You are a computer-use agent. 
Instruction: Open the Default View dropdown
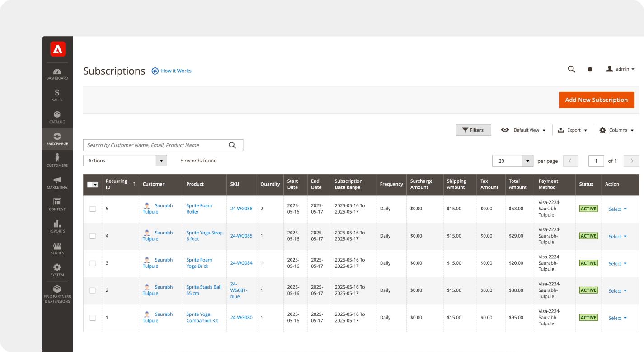click(x=523, y=130)
